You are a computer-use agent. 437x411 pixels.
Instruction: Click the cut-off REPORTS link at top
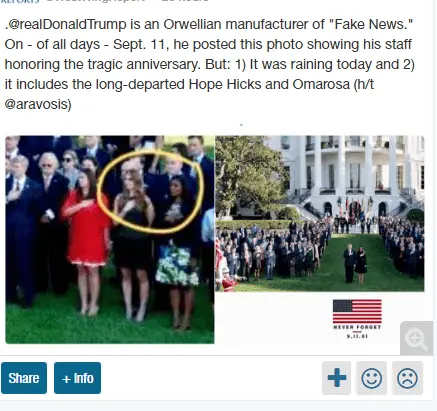[20, 1]
